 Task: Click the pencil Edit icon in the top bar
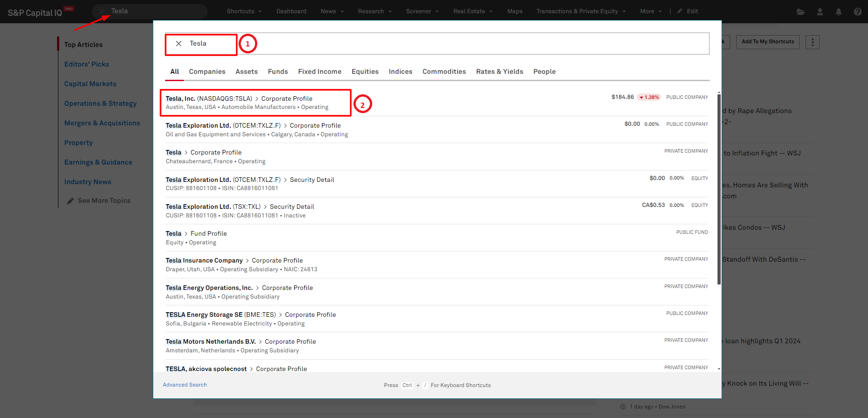click(680, 11)
